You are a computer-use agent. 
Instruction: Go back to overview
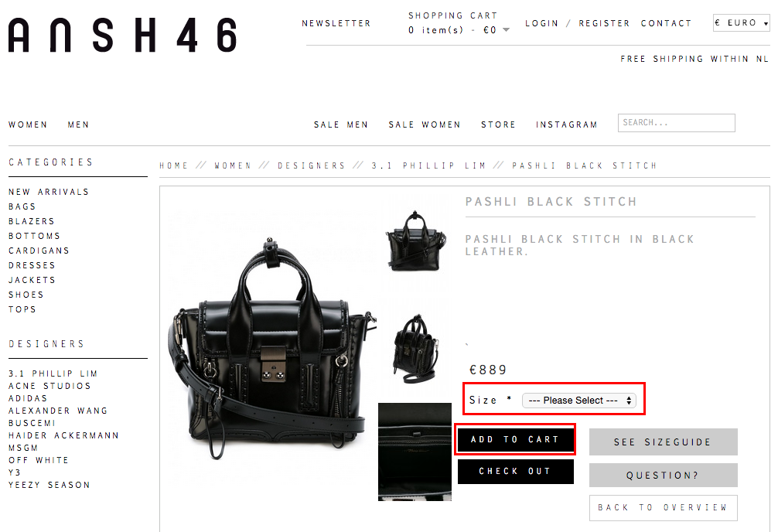click(x=663, y=508)
